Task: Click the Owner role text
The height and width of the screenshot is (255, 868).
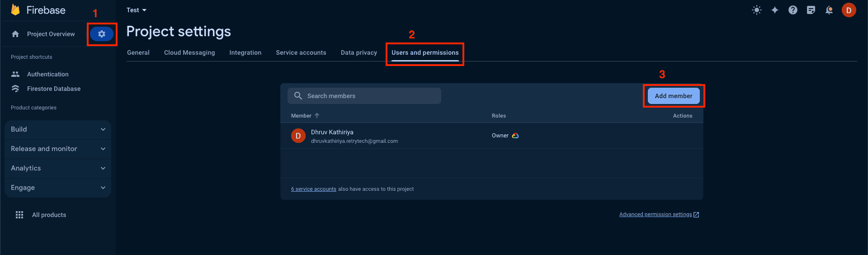Action: click(500, 136)
